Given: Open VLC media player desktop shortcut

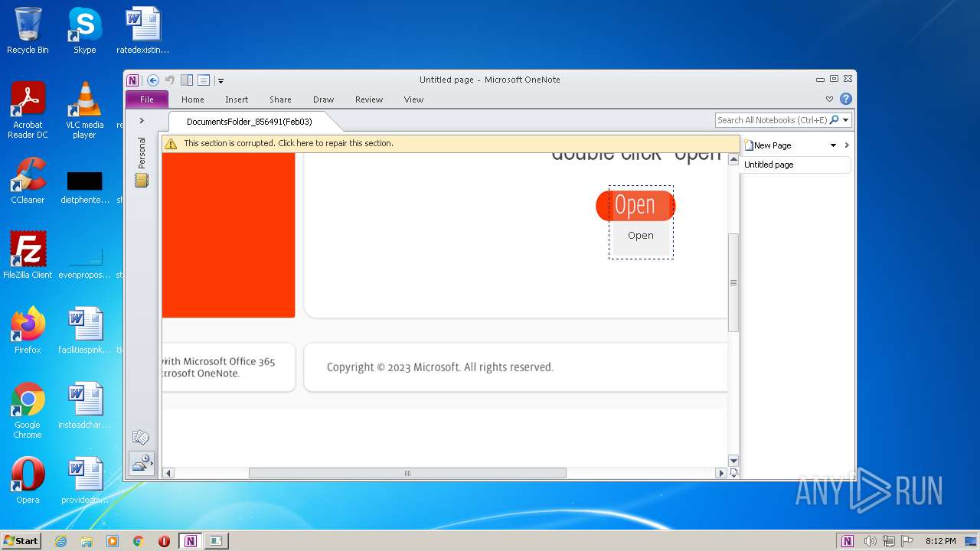Looking at the screenshot, I should tap(84, 110).
